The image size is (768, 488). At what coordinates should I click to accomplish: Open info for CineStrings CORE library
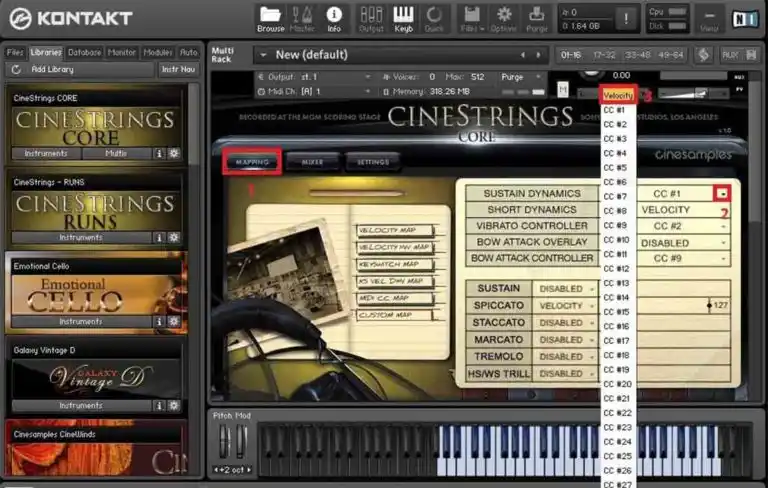point(159,153)
